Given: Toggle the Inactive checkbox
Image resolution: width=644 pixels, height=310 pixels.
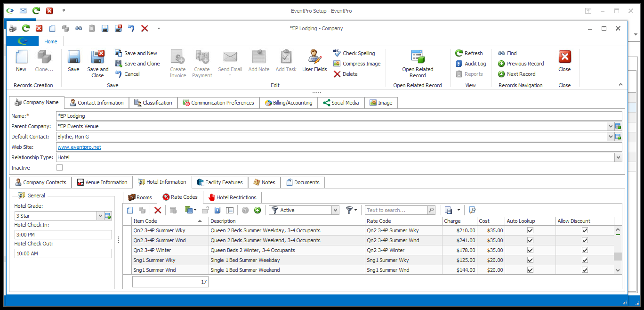Looking at the screenshot, I should tap(59, 168).
